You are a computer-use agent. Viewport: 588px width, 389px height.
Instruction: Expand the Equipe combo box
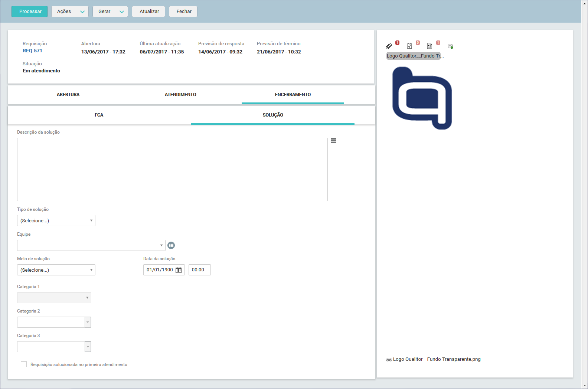point(91,245)
